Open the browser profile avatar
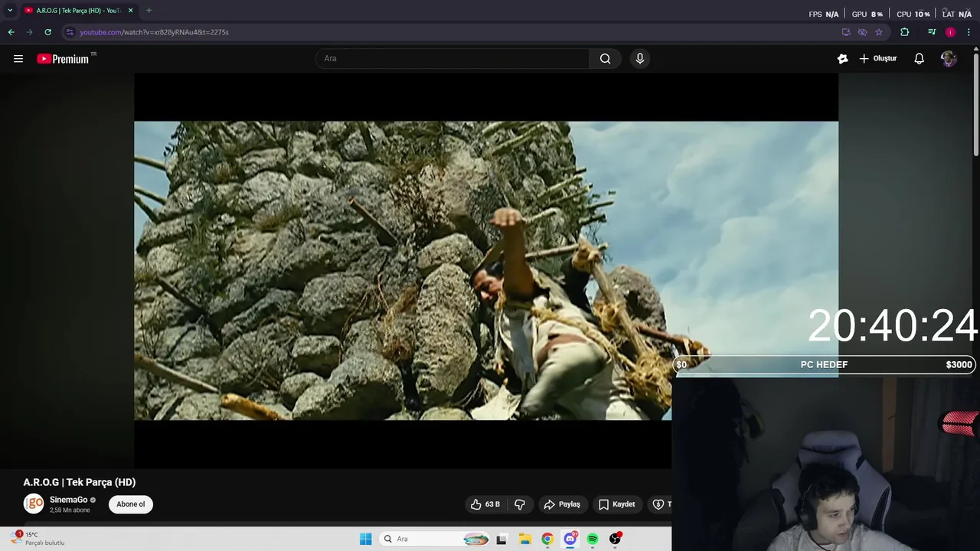The height and width of the screenshot is (551, 980). pos(950,32)
